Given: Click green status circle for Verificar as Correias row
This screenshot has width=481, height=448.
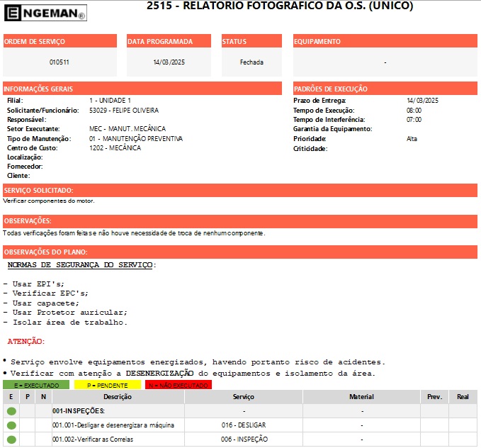Looking at the screenshot, I should click(x=11, y=439).
